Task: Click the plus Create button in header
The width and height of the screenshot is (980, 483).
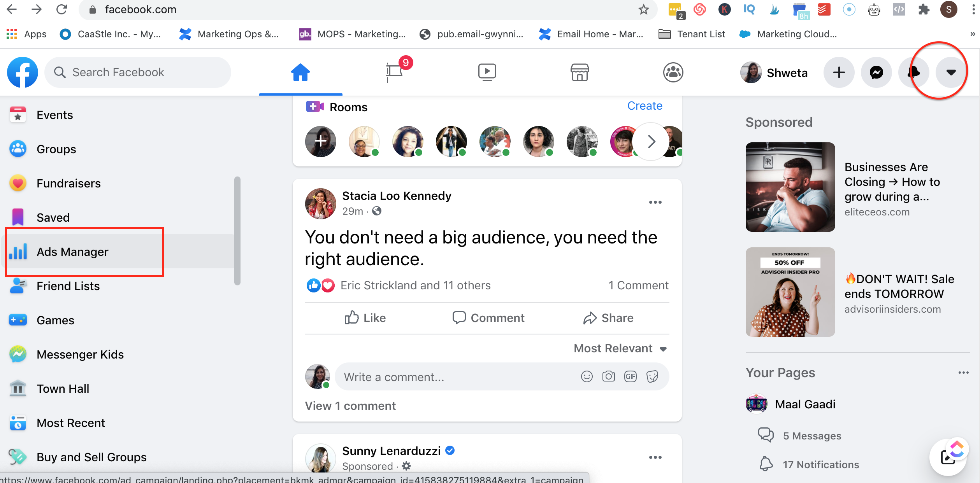Action: coord(839,72)
